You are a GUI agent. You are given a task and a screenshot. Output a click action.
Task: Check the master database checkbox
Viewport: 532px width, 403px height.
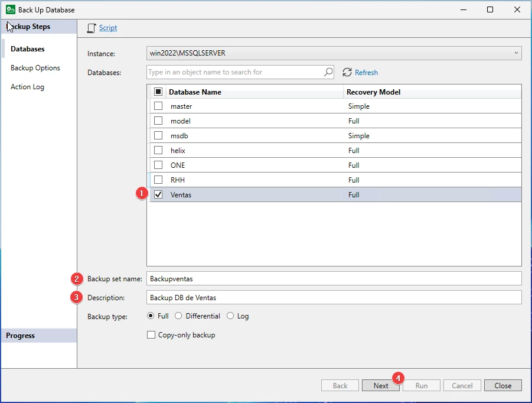[158, 106]
